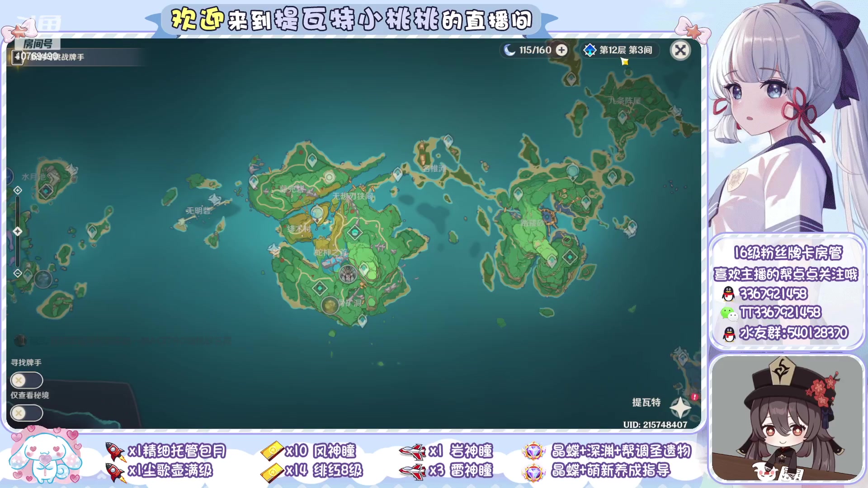Click the 115/160 resin counter
Screen dimensions: 868x488
click(x=535, y=50)
